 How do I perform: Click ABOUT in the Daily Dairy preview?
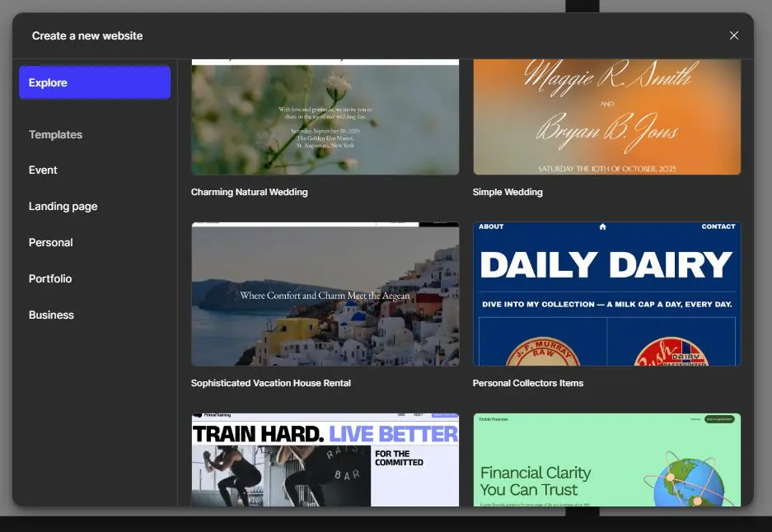(x=491, y=226)
